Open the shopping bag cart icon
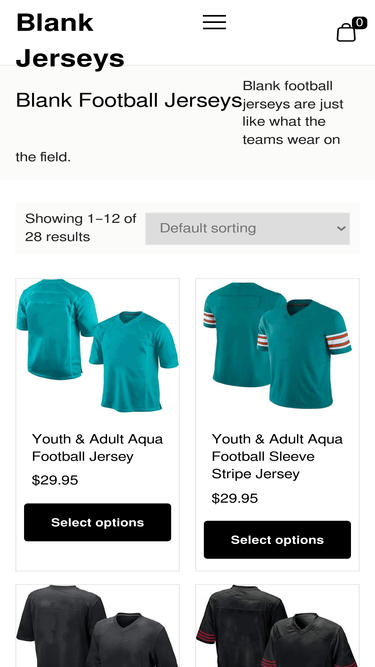 pos(346,32)
